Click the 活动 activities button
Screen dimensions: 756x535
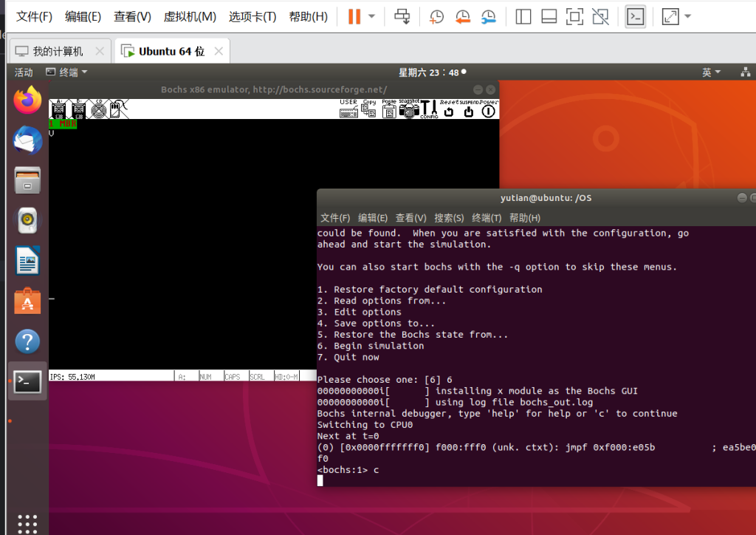[x=24, y=72]
